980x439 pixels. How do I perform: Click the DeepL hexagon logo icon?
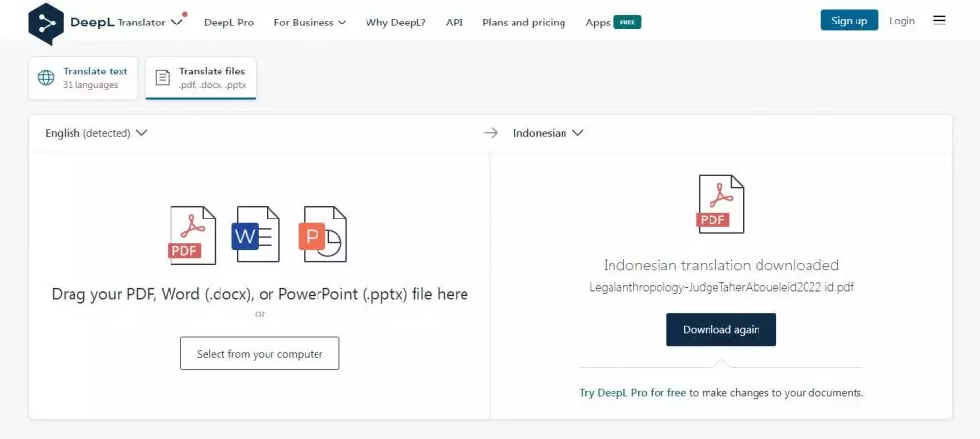46,22
